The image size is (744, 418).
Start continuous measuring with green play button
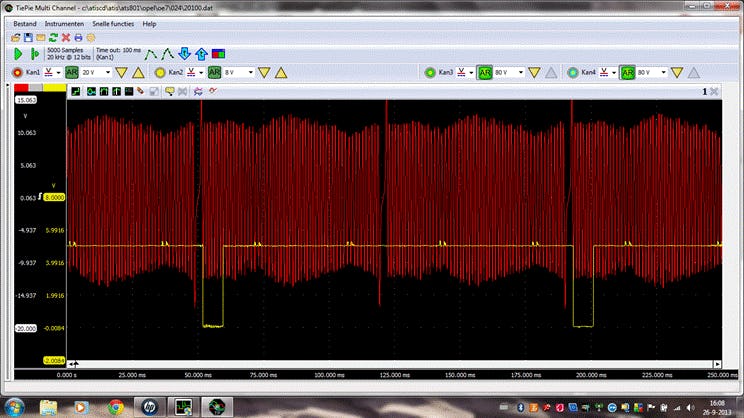(18, 54)
